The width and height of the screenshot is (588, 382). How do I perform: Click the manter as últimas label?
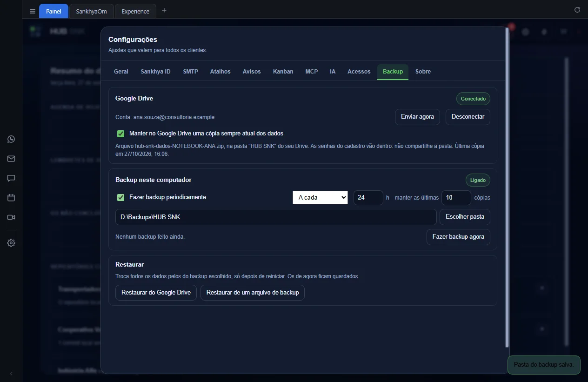coord(416,198)
